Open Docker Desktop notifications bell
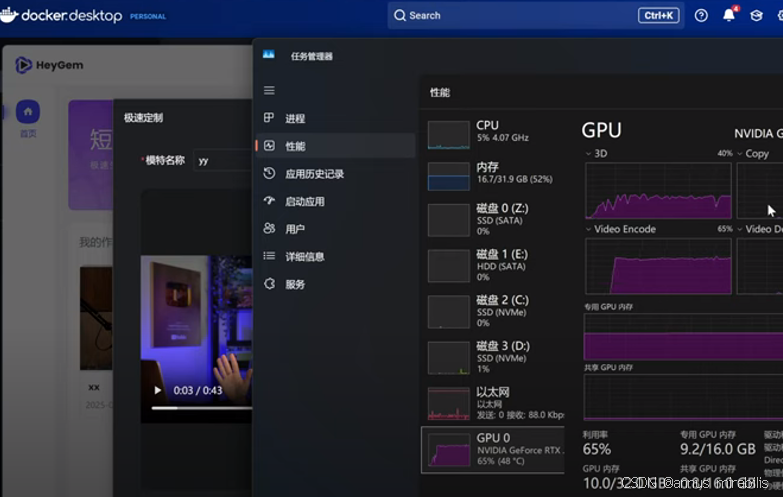 click(x=729, y=15)
